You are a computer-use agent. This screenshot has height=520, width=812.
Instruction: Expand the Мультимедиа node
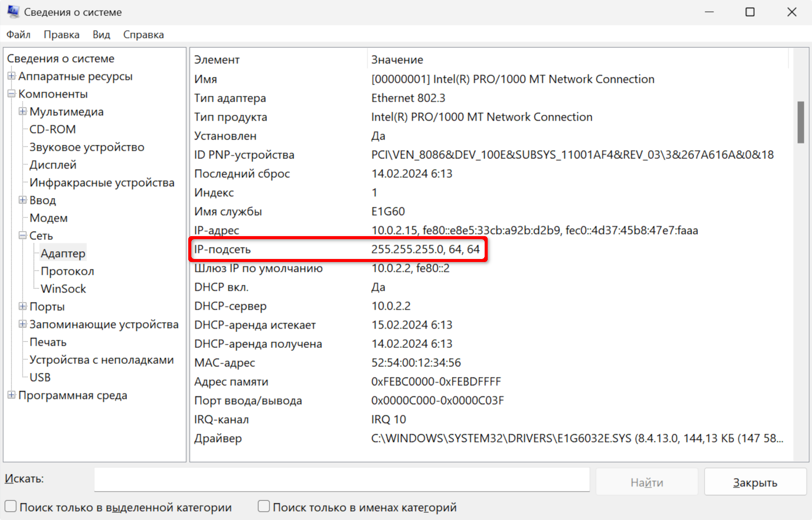tap(23, 111)
